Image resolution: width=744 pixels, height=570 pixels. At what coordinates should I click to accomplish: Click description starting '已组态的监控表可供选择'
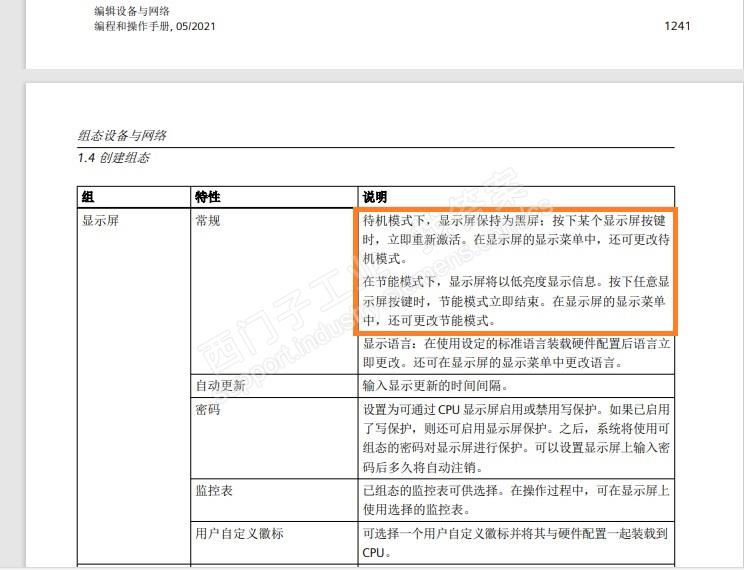click(x=516, y=500)
